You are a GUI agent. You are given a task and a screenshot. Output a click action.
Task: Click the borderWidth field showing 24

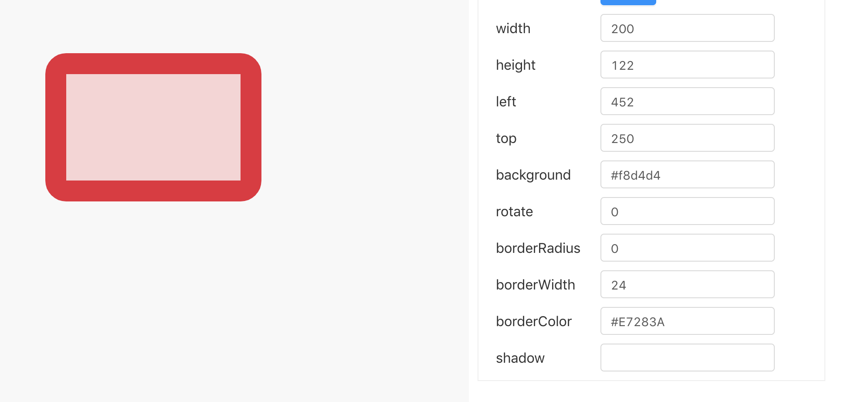tap(687, 285)
